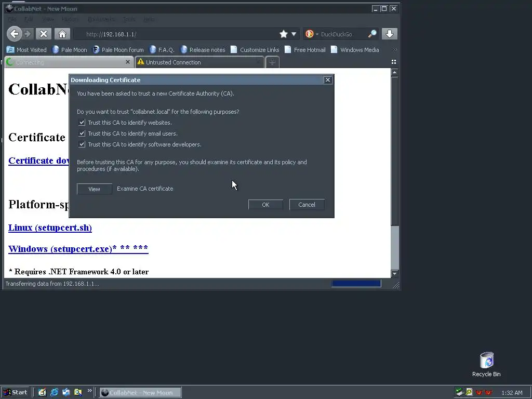
Task: Expand the quick launch overflow chevron
Action: [89, 391]
